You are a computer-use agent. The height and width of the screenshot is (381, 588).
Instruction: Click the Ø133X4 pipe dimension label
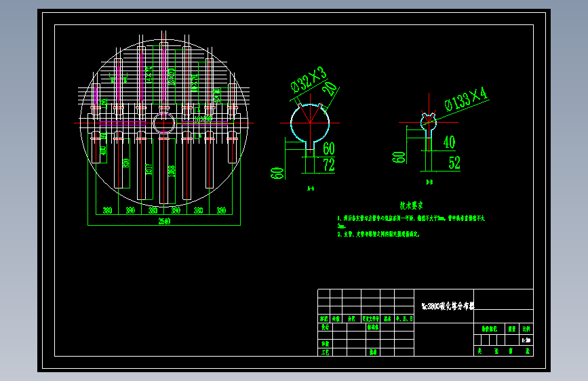point(466,99)
